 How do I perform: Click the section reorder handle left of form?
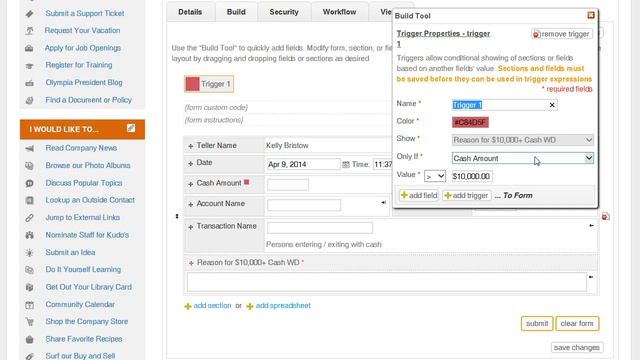point(177,216)
